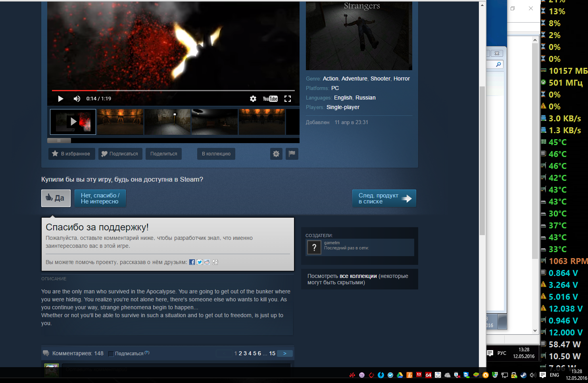Open the Action Center notifications icon
The width and height of the screenshot is (588, 383).
tap(543, 375)
